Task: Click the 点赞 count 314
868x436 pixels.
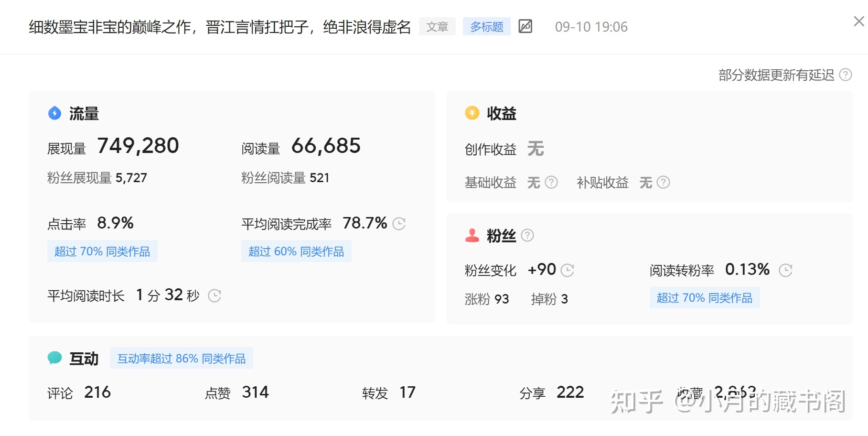Action: tap(256, 392)
